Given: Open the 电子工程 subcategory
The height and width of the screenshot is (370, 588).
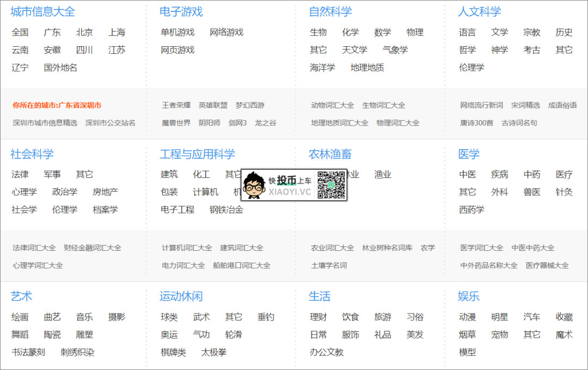Looking at the screenshot, I should (177, 209).
